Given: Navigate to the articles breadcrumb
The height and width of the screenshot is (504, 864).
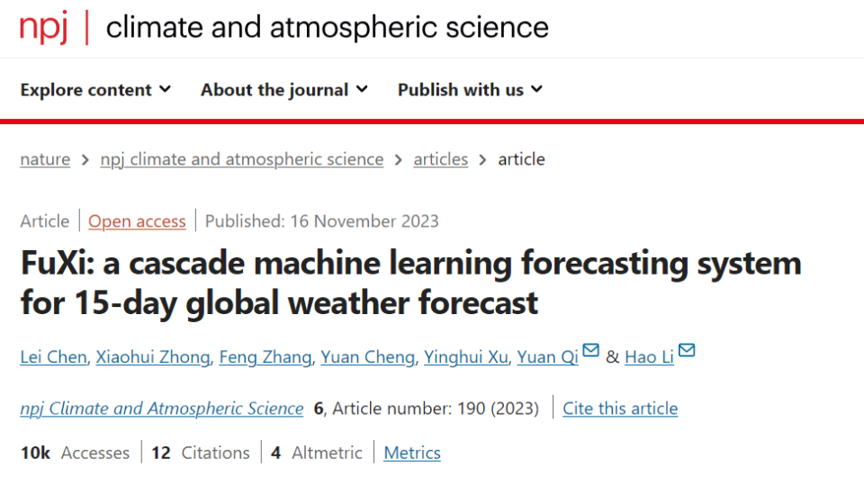Looking at the screenshot, I should pos(441,159).
